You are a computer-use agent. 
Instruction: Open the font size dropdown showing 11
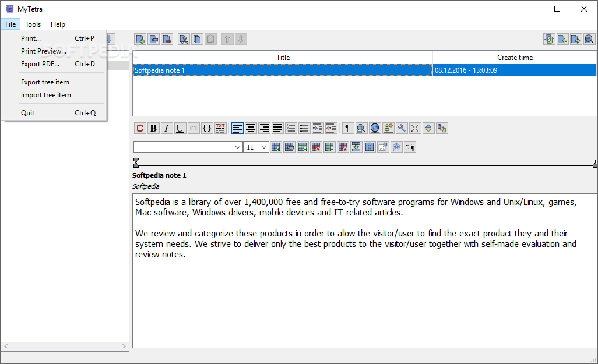click(256, 147)
